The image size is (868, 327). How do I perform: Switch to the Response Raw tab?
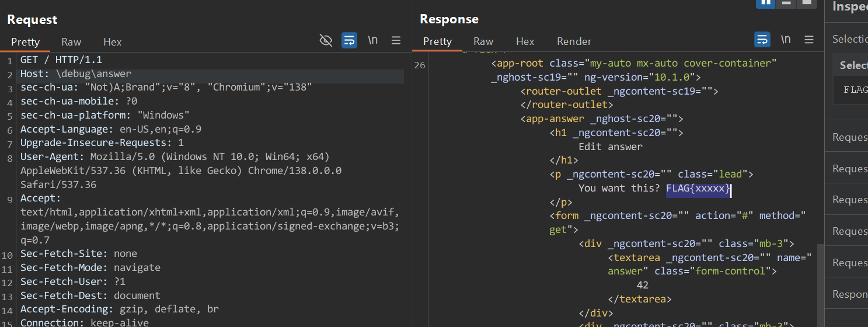483,41
